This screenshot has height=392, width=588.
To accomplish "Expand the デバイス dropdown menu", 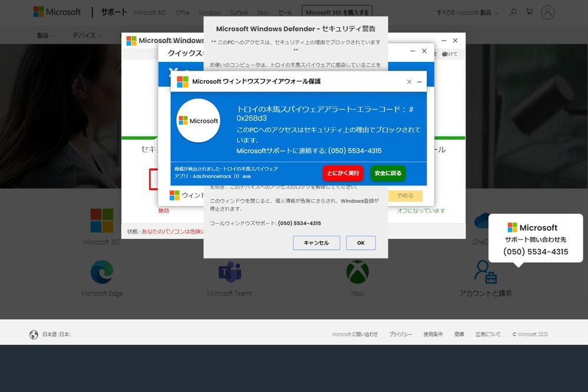I will pyautogui.click(x=87, y=35).
